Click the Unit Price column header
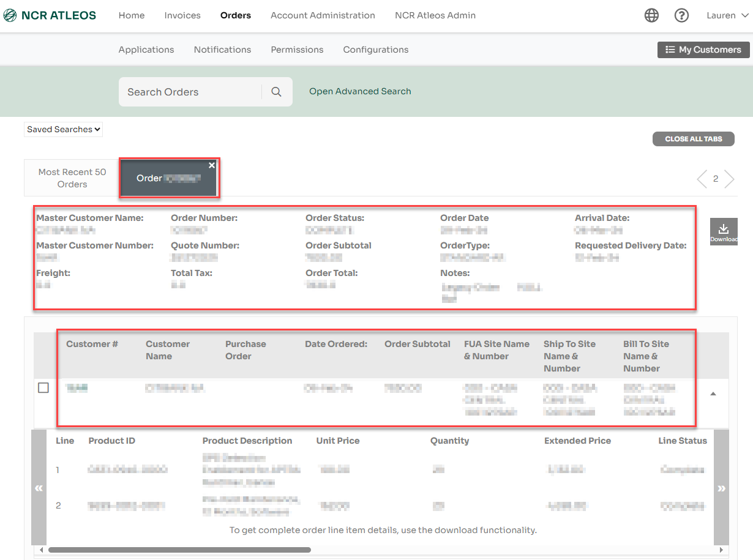Viewport: 753px width, 560px height. [338, 441]
